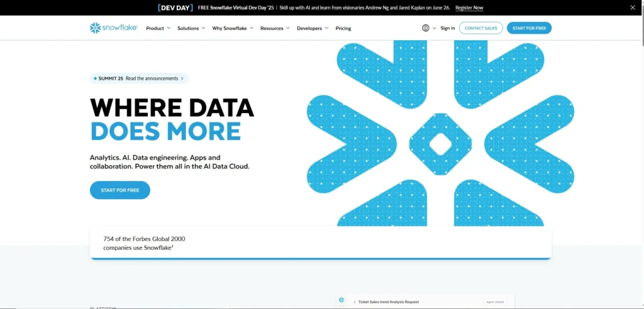Image resolution: width=644 pixels, height=309 pixels.
Task: Click the Snowflake logo in the navbar
Action: tap(113, 28)
